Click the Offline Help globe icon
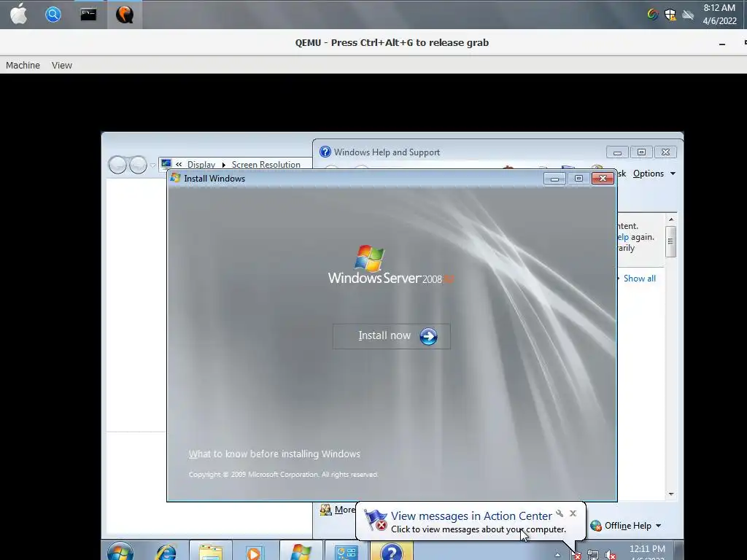The width and height of the screenshot is (747, 560). point(596,526)
